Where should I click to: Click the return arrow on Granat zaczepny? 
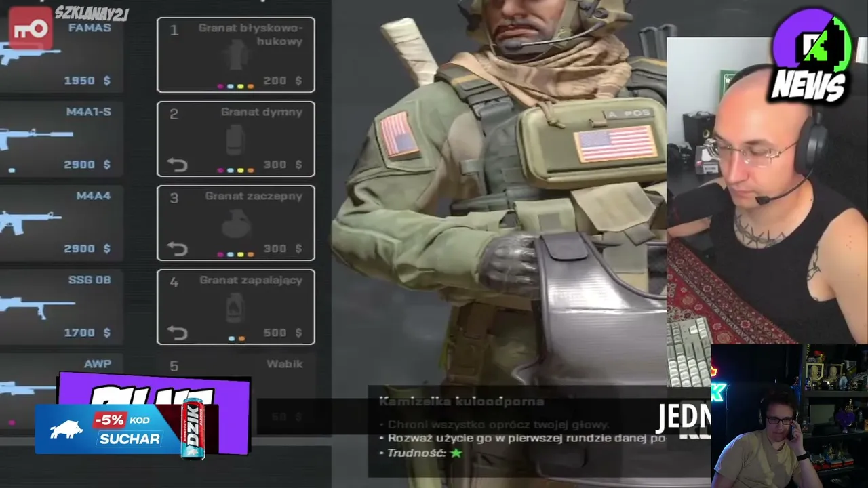coord(177,248)
